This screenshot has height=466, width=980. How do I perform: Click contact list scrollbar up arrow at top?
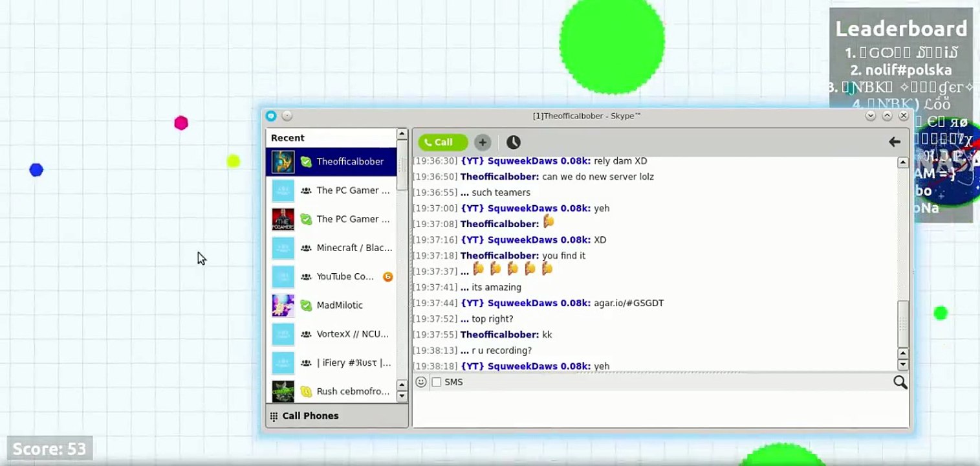coord(402,134)
